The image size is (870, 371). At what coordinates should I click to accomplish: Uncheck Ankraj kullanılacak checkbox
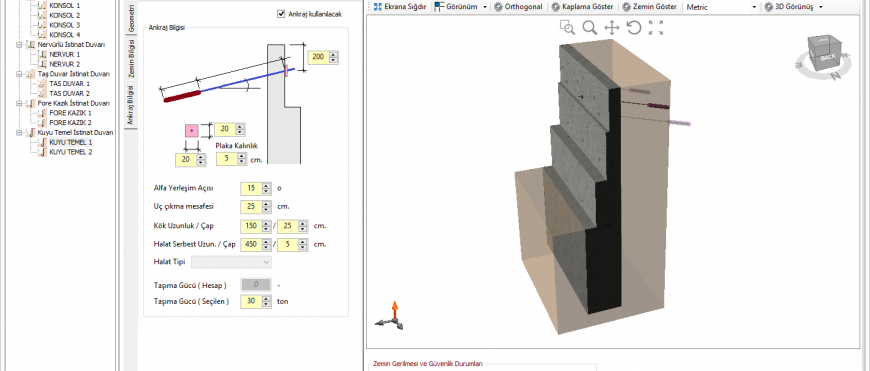(x=281, y=14)
